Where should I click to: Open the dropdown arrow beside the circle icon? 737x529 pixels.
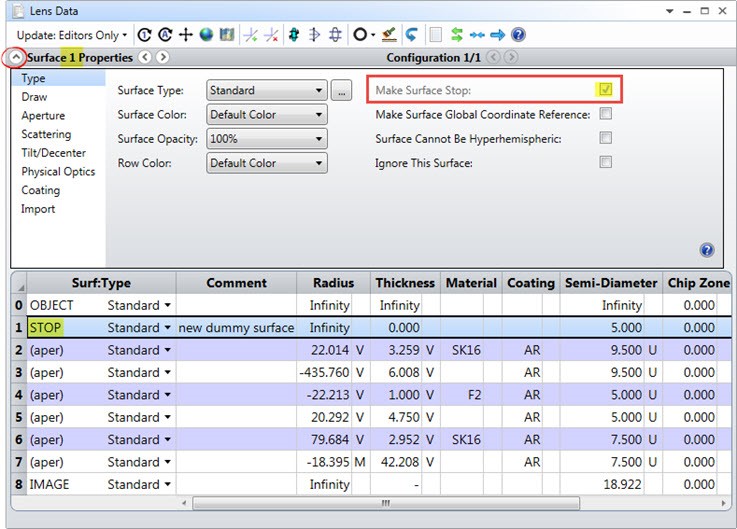click(373, 35)
